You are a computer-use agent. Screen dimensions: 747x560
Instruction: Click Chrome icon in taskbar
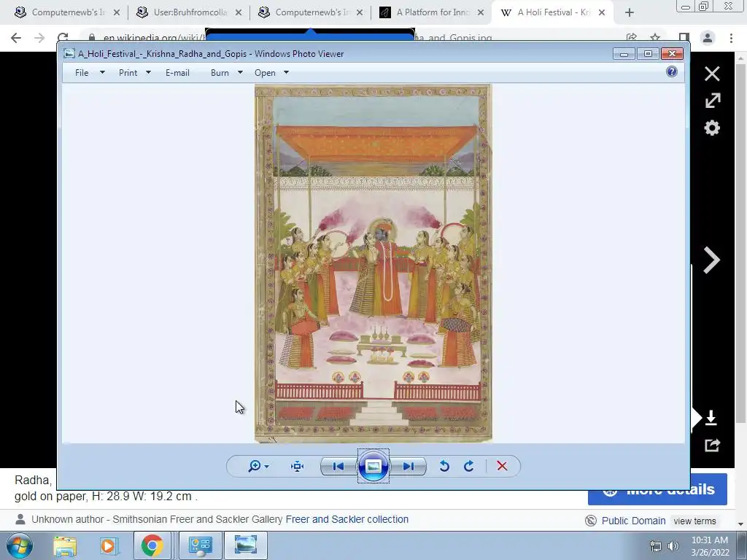click(x=152, y=545)
